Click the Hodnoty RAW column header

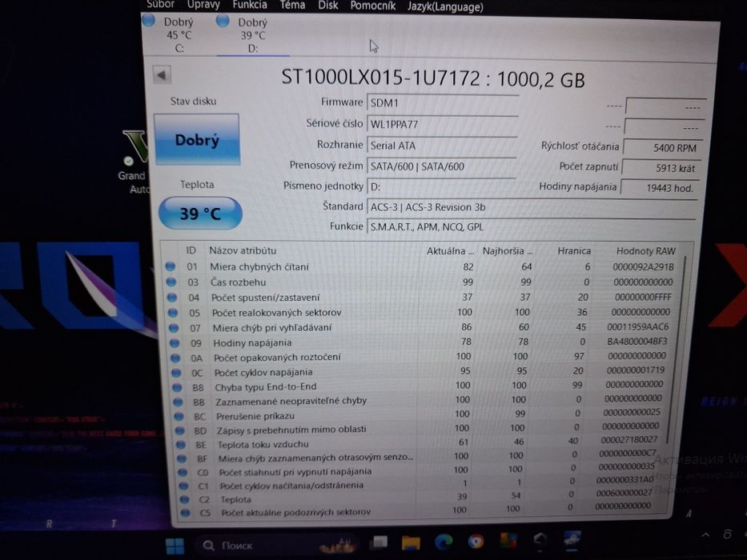point(645,251)
